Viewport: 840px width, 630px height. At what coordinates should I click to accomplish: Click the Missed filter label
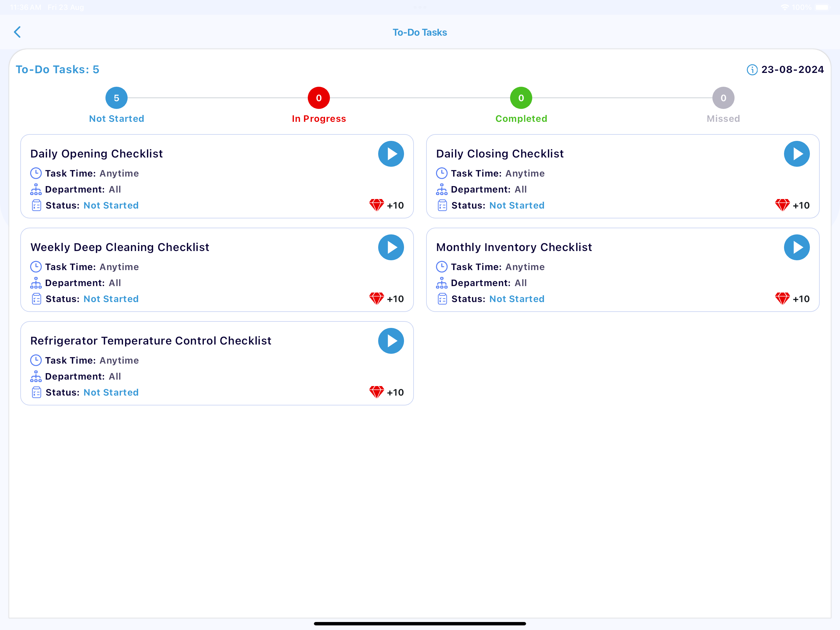click(x=723, y=119)
